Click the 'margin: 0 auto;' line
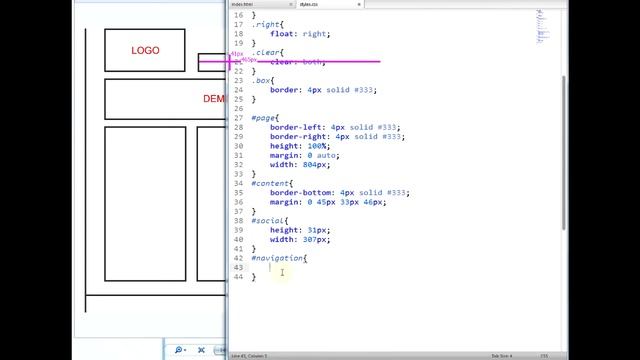 304,155
